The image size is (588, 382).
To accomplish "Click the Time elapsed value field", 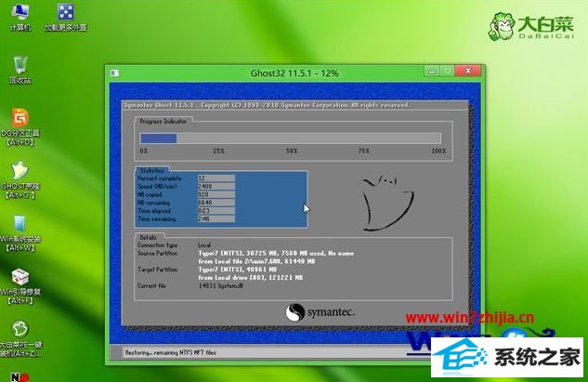I will [216, 210].
